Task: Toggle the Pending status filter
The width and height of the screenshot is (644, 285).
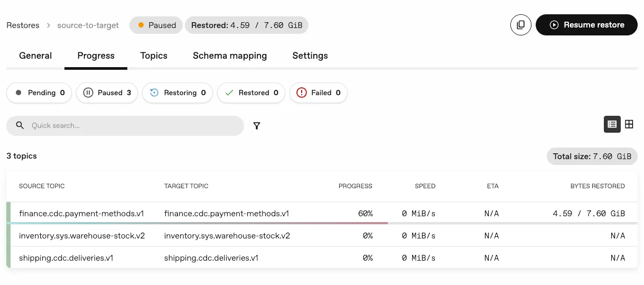Action: (40, 93)
